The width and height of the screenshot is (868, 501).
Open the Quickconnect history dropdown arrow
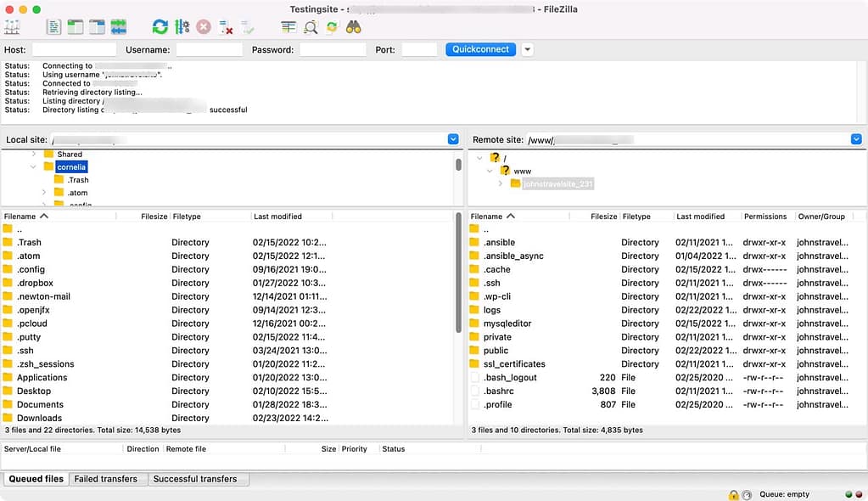[526, 49]
